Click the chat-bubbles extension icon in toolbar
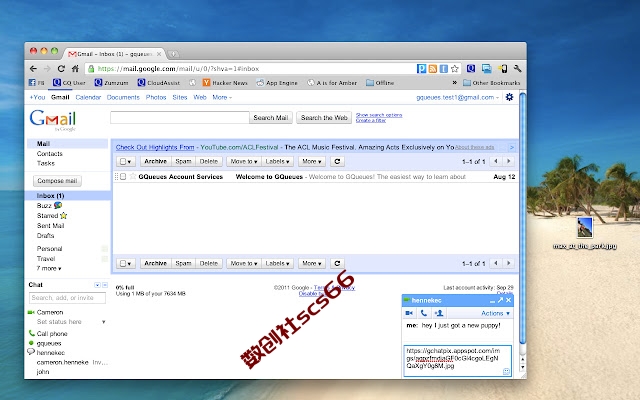 [x=487, y=69]
